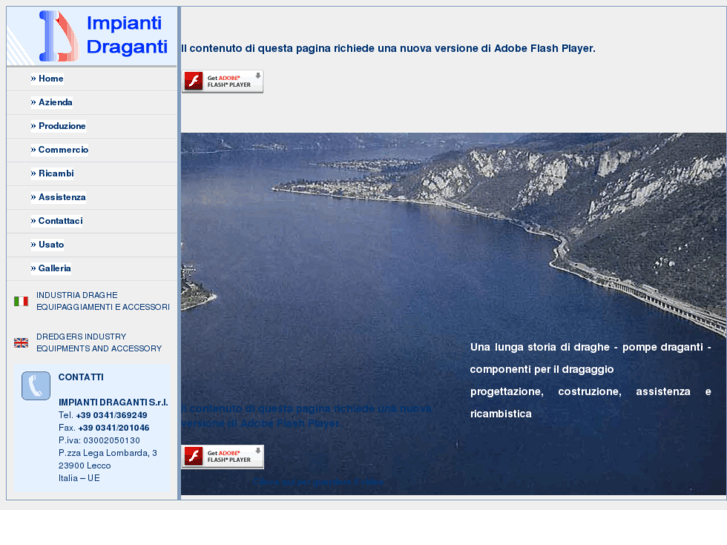Viewport: 727px width, 545px height.
Task: Click the Italia – UE text
Action: click(x=79, y=478)
